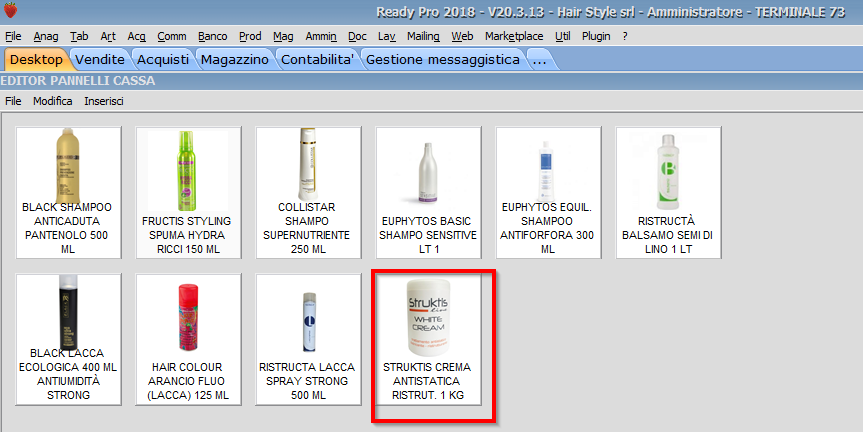The image size is (863, 432).
Task: Open the Lav menu
Action: pyautogui.click(x=386, y=36)
